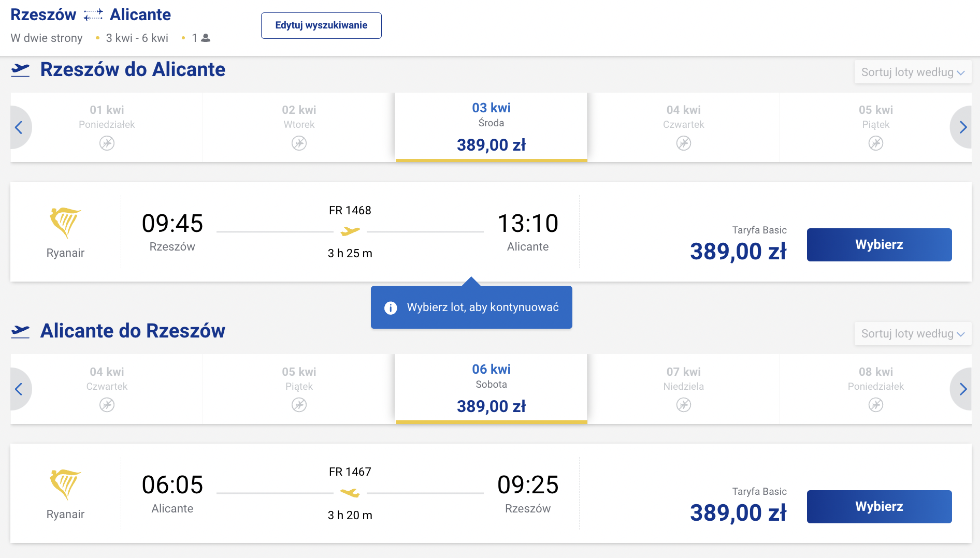The width and height of the screenshot is (980, 558).
Task: Click the passenger icon next to count 1
Action: [x=206, y=38]
